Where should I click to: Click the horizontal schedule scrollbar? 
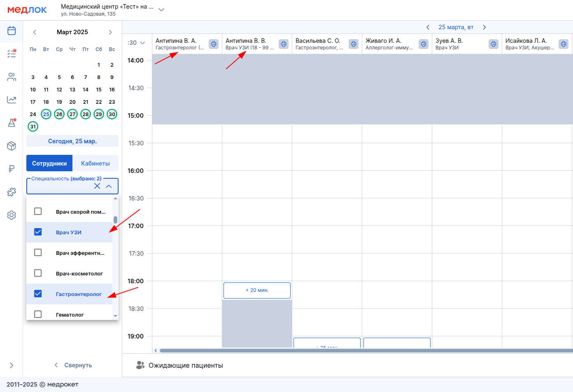click(x=366, y=351)
